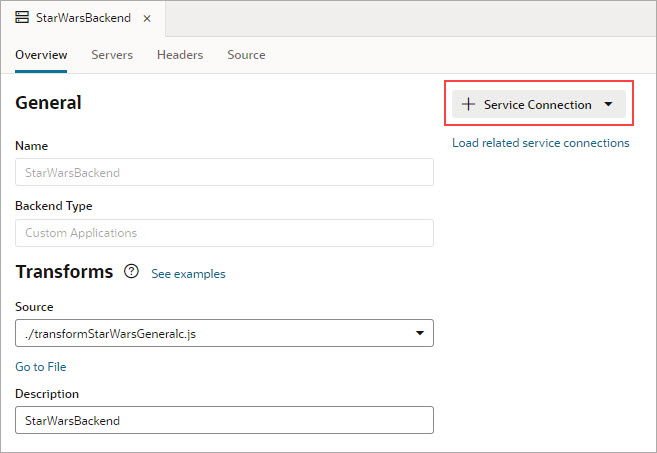The image size is (657, 453).
Task: Click the Description field label
Action: coord(47,394)
